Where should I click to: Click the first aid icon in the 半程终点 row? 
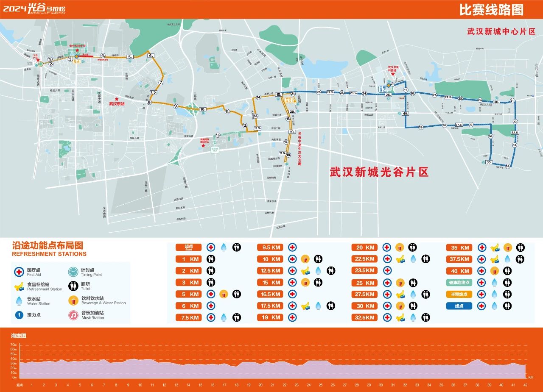coord(481,294)
